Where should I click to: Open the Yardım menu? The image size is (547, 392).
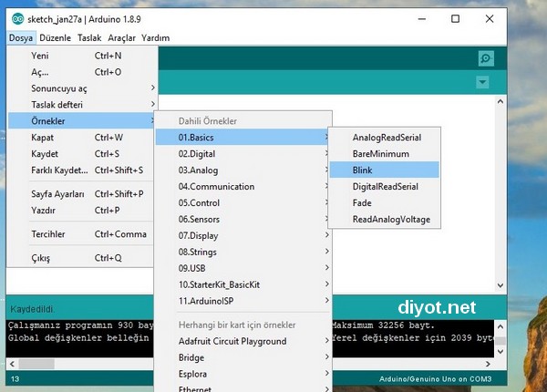coord(155,37)
